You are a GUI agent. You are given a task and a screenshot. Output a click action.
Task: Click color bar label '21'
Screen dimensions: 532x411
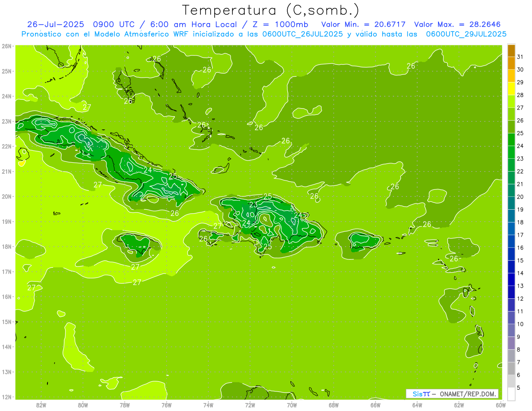point(520,184)
